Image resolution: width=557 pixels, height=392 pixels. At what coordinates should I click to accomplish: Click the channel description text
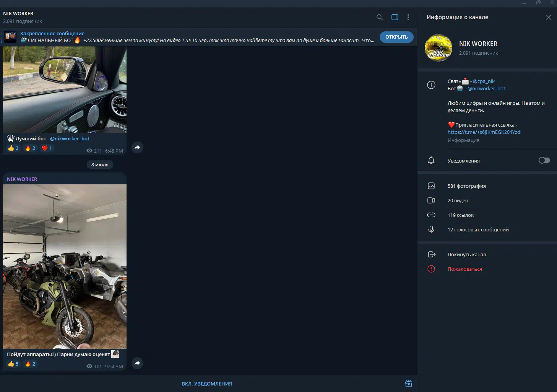[496, 107]
